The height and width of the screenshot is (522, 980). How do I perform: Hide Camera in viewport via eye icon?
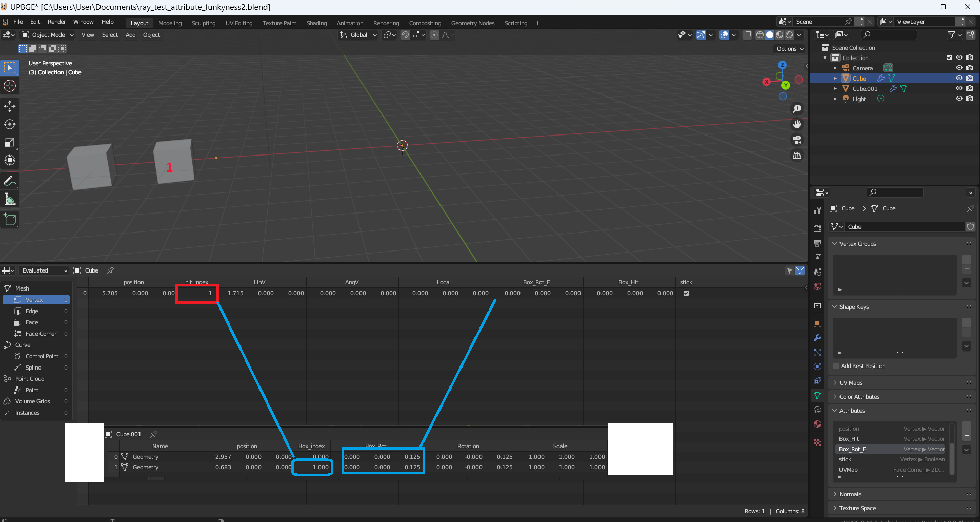(x=959, y=68)
